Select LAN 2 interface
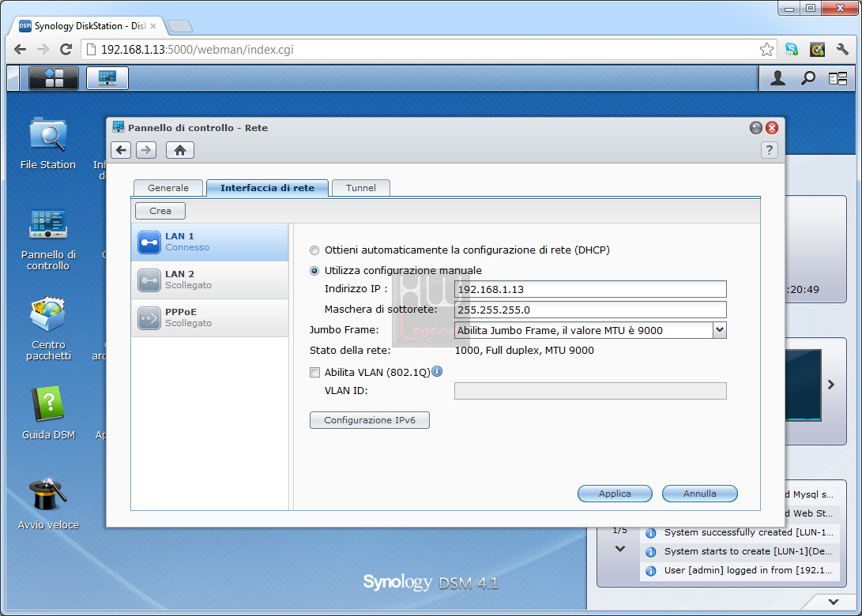862x616 pixels. coord(210,280)
